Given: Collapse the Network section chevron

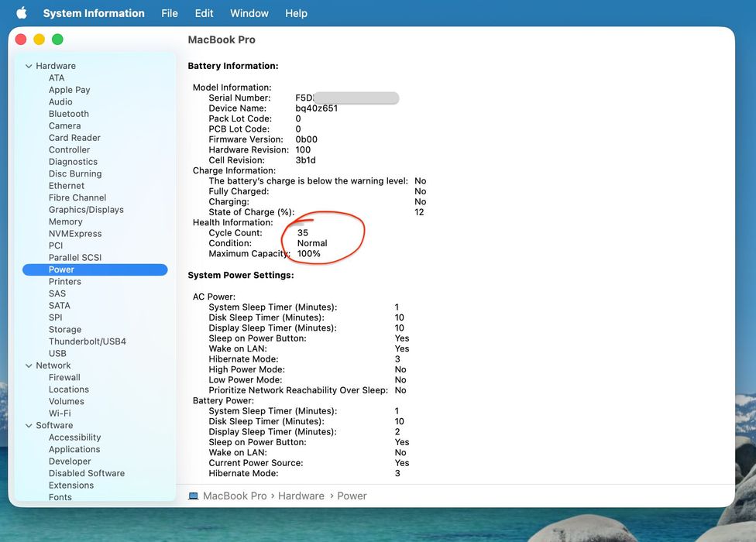Looking at the screenshot, I should [29, 365].
